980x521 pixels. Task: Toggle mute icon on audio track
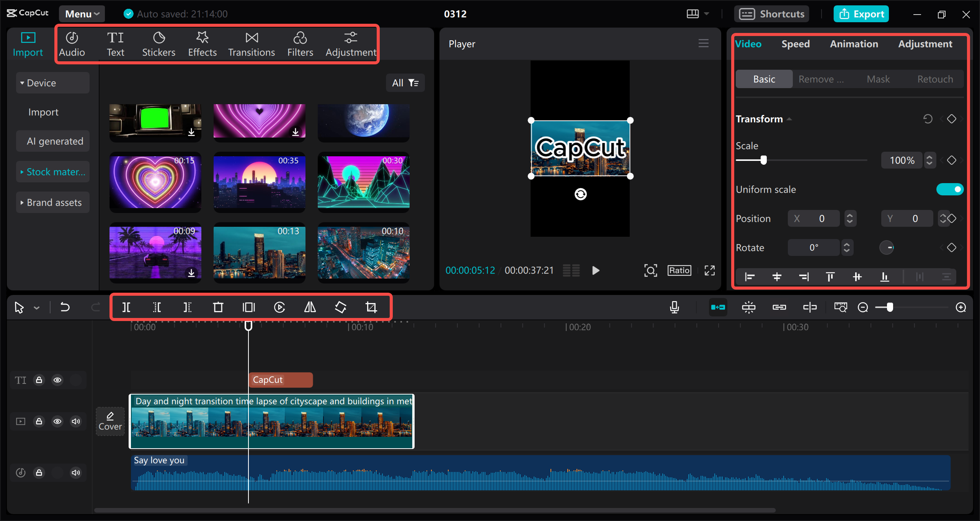click(x=76, y=472)
